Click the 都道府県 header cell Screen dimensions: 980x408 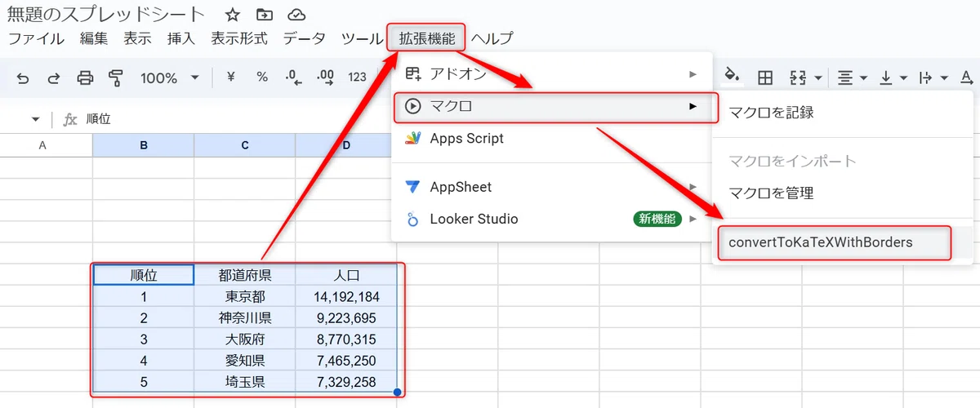[245, 275]
